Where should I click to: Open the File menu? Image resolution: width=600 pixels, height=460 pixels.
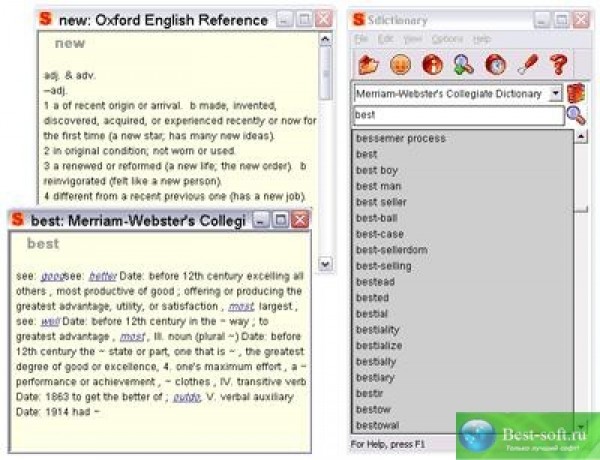tap(361, 39)
